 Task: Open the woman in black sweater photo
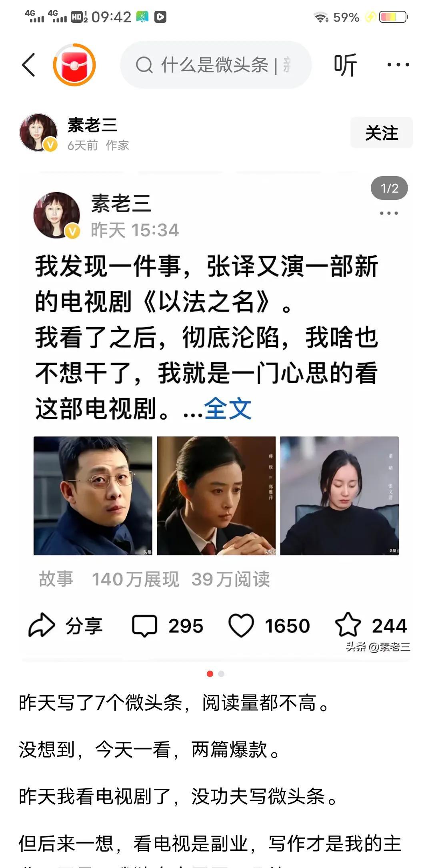[339, 496]
